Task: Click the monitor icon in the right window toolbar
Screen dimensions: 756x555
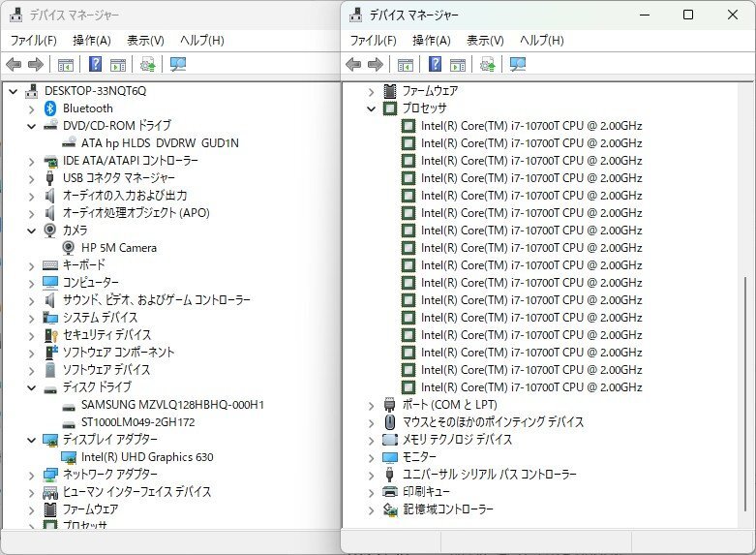Action: coord(518,65)
